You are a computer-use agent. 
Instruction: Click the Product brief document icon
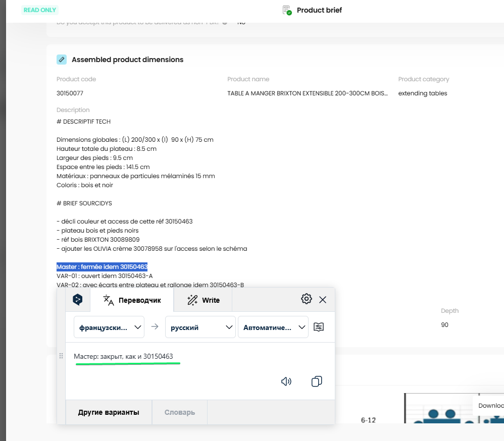287,10
